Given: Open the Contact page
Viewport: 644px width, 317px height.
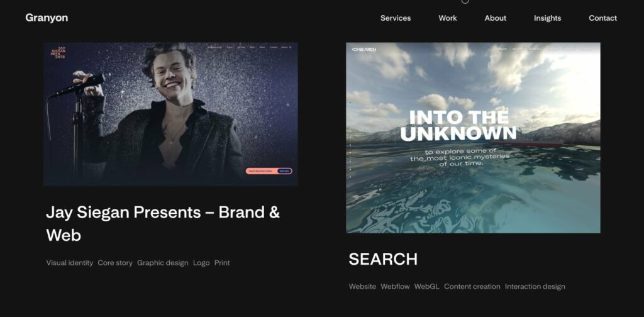Looking at the screenshot, I should pos(603,18).
